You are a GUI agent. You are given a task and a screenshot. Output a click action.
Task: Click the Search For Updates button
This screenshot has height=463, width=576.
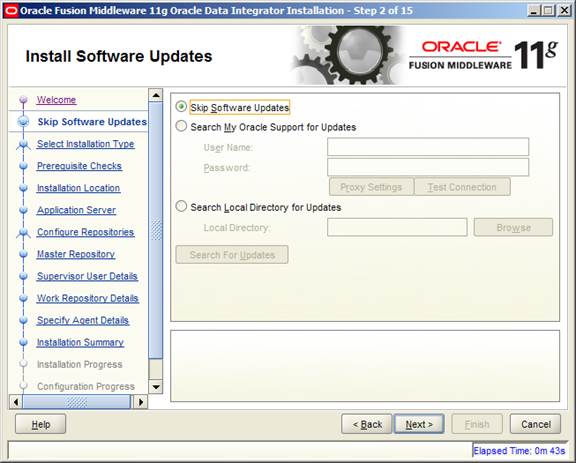click(x=232, y=255)
